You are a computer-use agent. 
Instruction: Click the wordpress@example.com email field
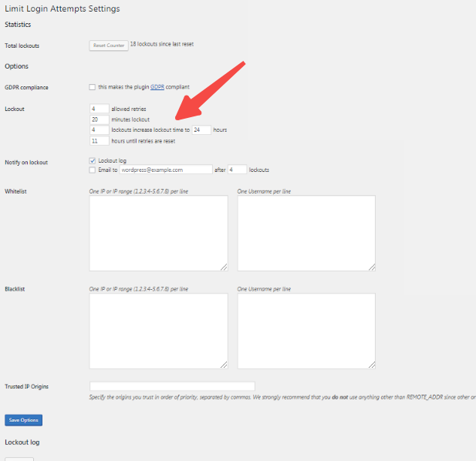point(166,170)
